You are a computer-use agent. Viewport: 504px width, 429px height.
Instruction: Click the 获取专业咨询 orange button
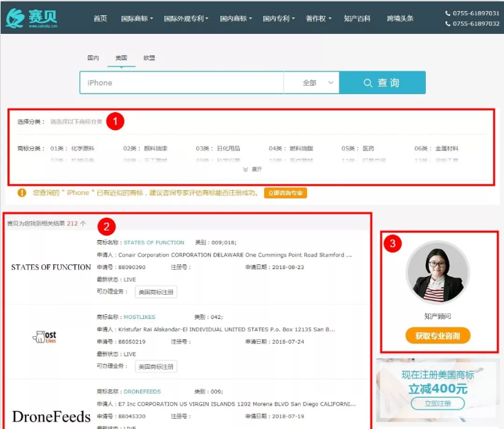[x=438, y=336]
